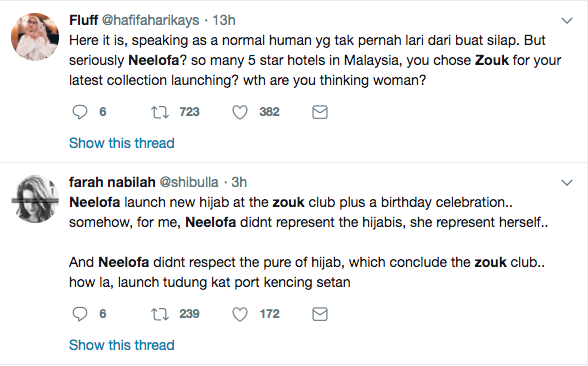Show this thread under Fluff's tweet
This screenshot has width=588, height=366.
pyautogui.click(x=122, y=143)
